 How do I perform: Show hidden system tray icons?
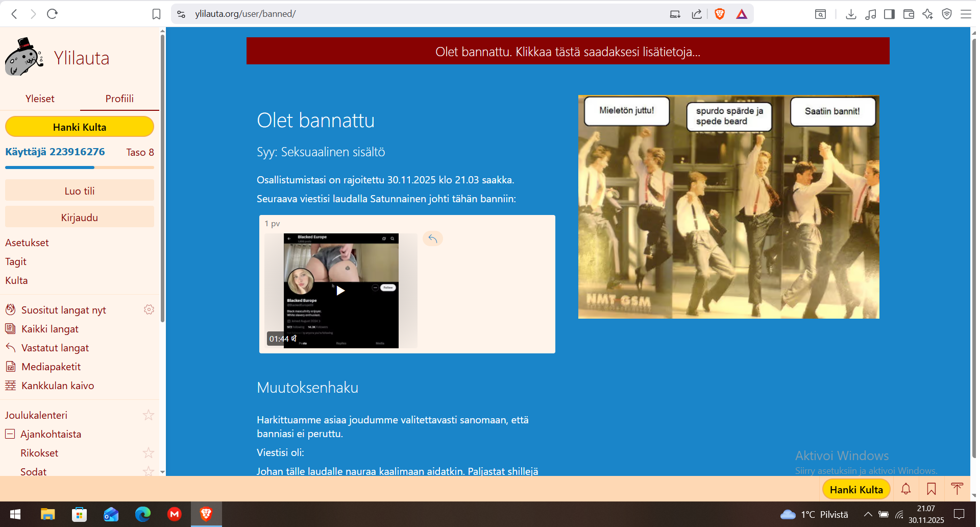click(x=868, y=514)
